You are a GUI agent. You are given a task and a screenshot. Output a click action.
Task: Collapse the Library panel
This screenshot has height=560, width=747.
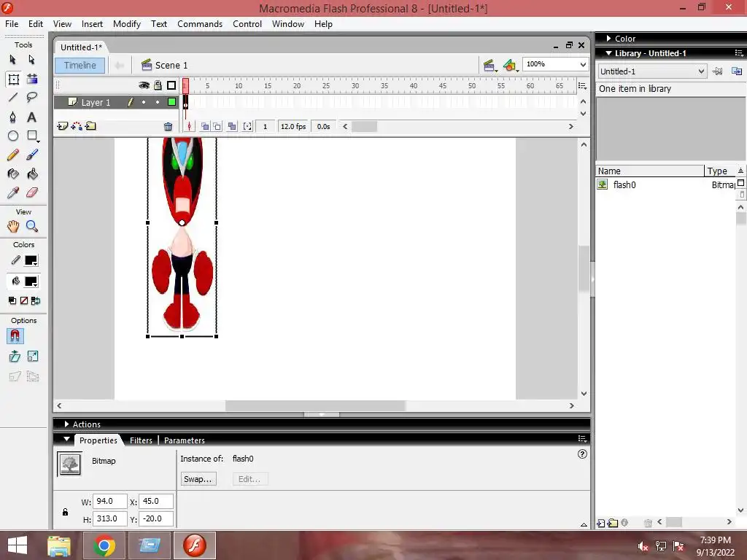click(x=609, y=53)
